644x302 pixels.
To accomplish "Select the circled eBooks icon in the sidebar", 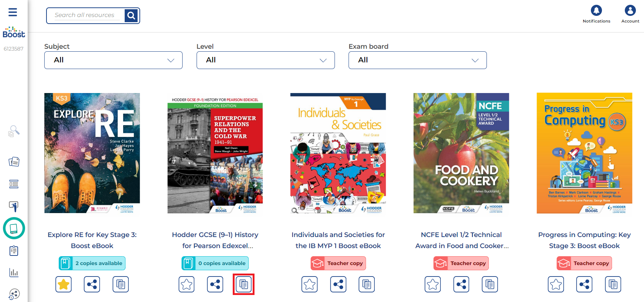I will (x=14, y=229).
